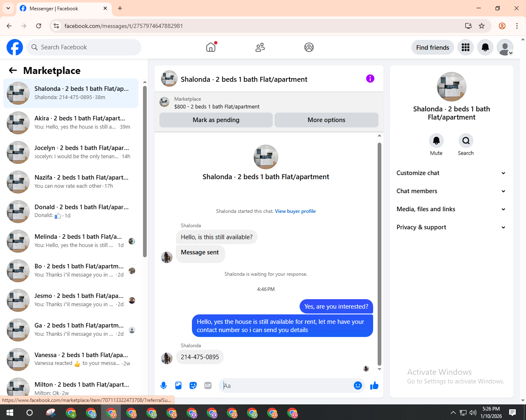Image resolution: width=526 pixels, height=420 pixels.
Task: Click Find friends button
Action: (x=433, y=47)
